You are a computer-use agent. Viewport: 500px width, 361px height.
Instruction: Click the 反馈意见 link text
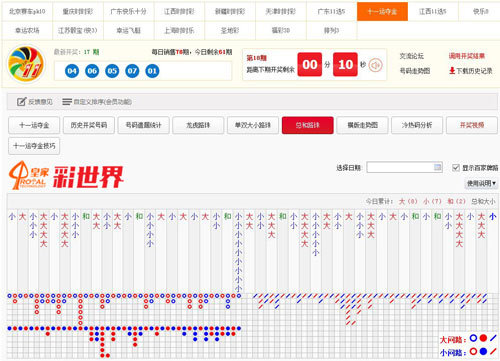click(x=40, y=102)
